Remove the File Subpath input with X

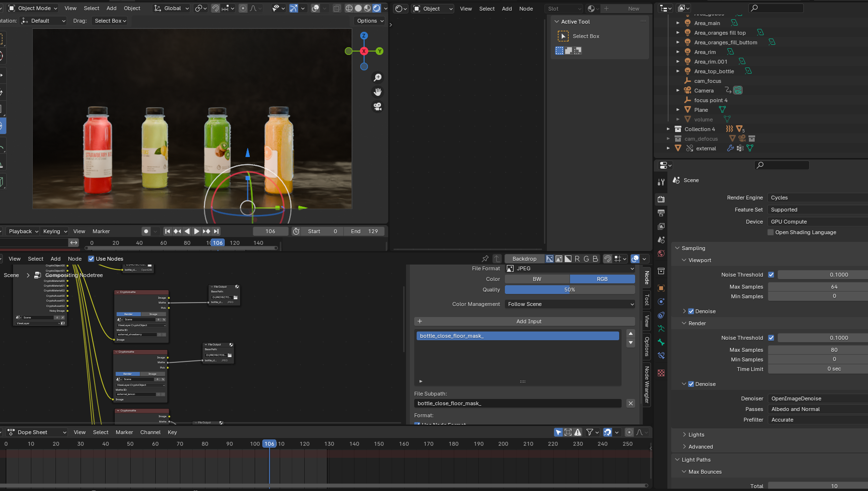(630, 403)
